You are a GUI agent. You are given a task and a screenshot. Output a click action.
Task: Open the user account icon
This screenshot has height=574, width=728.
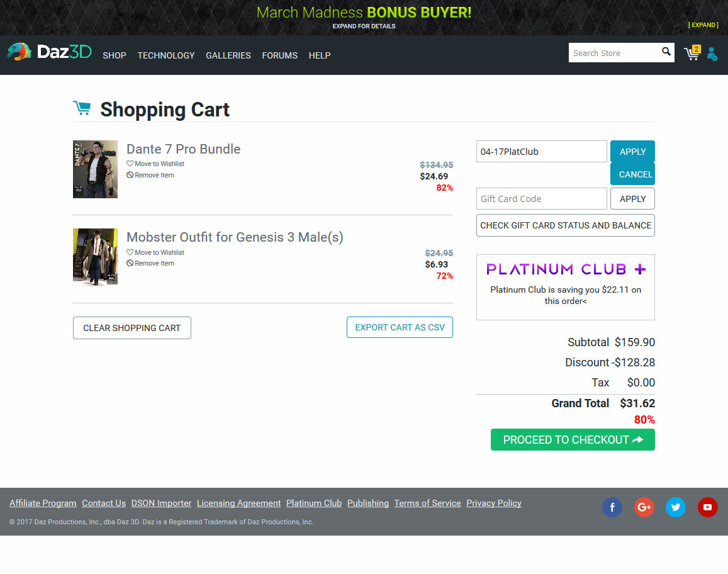pos(712,54)
